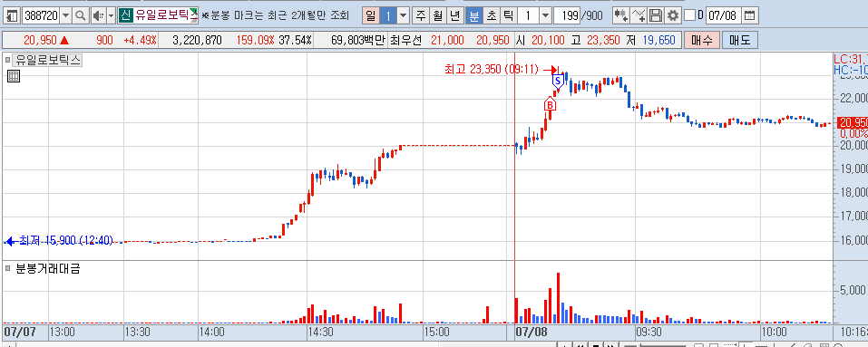Toggle the 일 daily chart period button
Viewport: 868px width, 347px height.
[x=371, y=15]
